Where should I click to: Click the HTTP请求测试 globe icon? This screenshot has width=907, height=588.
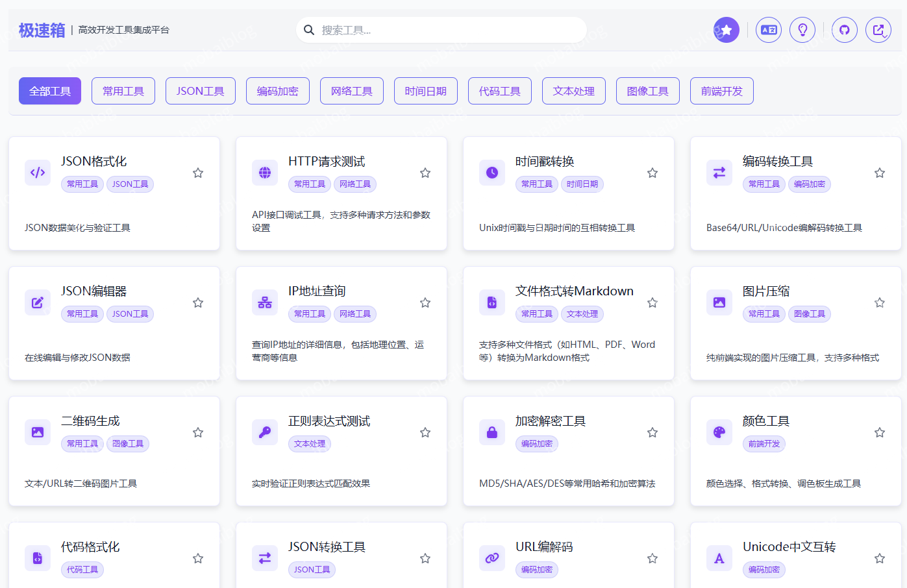(x=265, y=172)
